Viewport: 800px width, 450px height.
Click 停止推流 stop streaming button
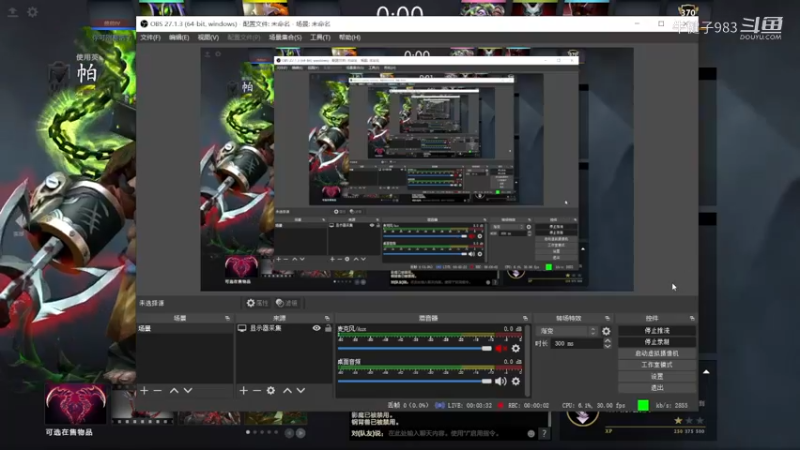[x=657, y=331]
